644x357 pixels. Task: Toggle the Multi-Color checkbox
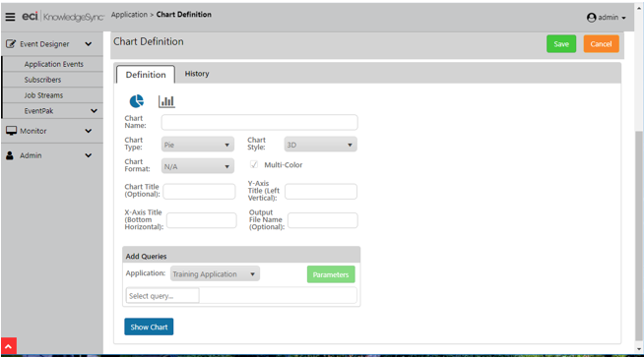pos(254,164)
